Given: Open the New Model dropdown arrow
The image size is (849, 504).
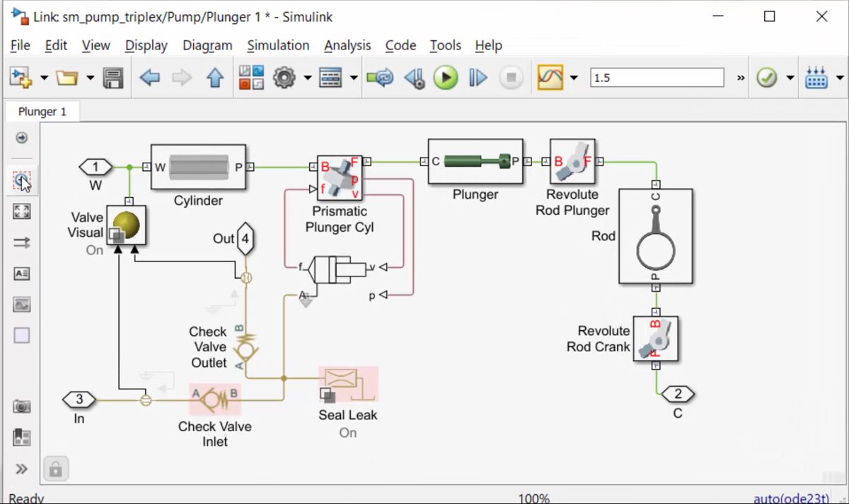Looking at the screenshot, I should tap(43, 78).
